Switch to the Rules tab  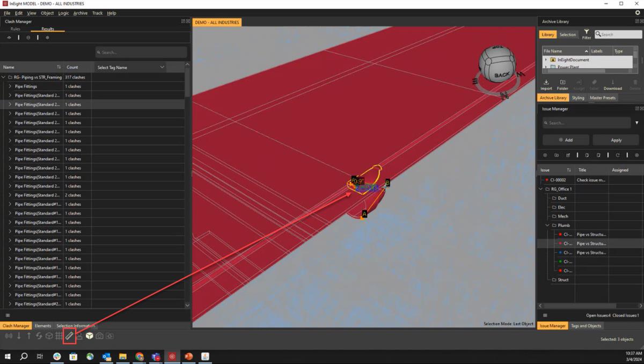15,29
